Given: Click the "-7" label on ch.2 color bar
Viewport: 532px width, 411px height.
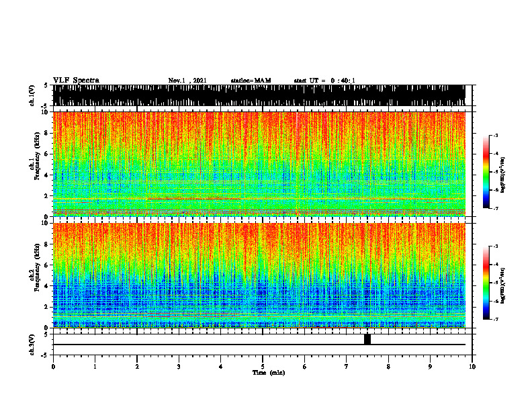Looking at the screenshot, I should (496, 319).
